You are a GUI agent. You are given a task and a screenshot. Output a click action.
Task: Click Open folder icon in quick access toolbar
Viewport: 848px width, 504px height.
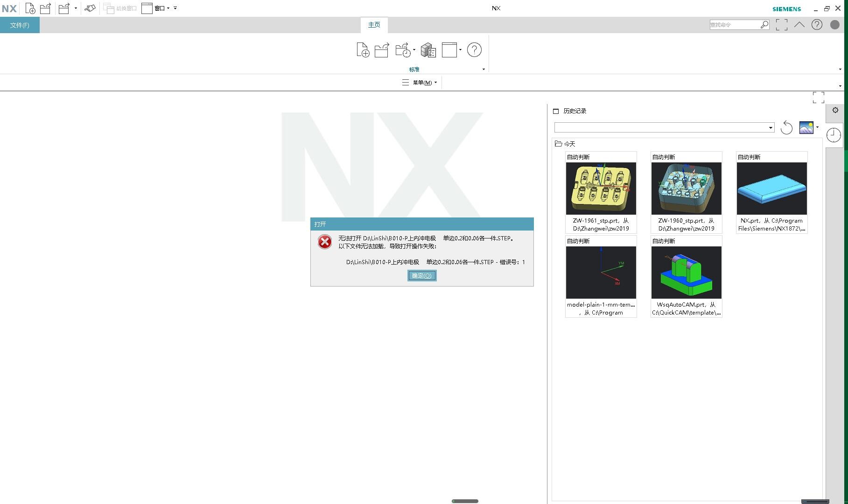tap(45, 8)
